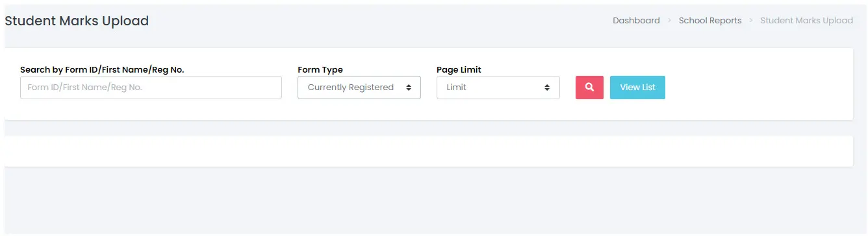Click the empty results panel below the filters

[429, 151]
